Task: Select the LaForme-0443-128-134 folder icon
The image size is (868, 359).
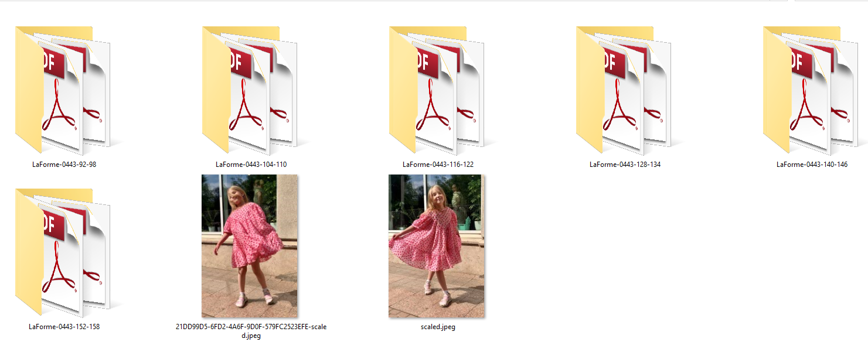Action: [x=624, y=90]
